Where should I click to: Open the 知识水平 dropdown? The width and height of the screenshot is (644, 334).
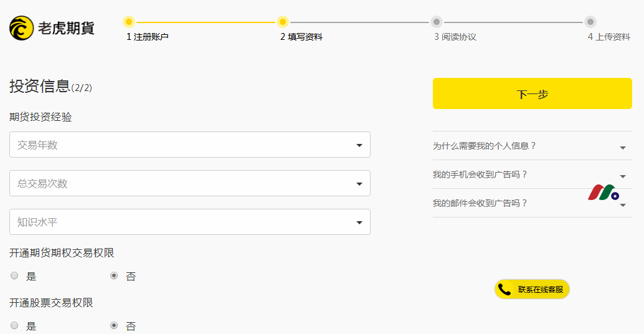coord(190,222)
